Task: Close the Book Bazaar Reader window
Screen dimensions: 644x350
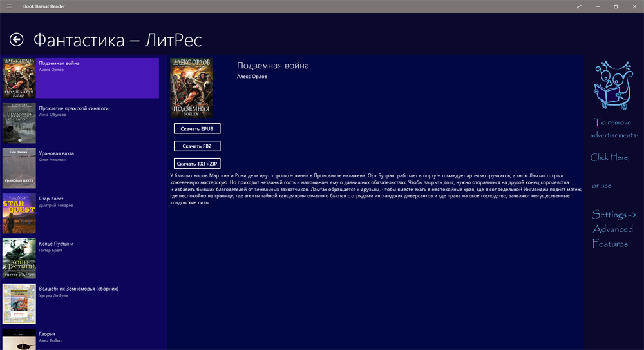Action: pos(634,6)
